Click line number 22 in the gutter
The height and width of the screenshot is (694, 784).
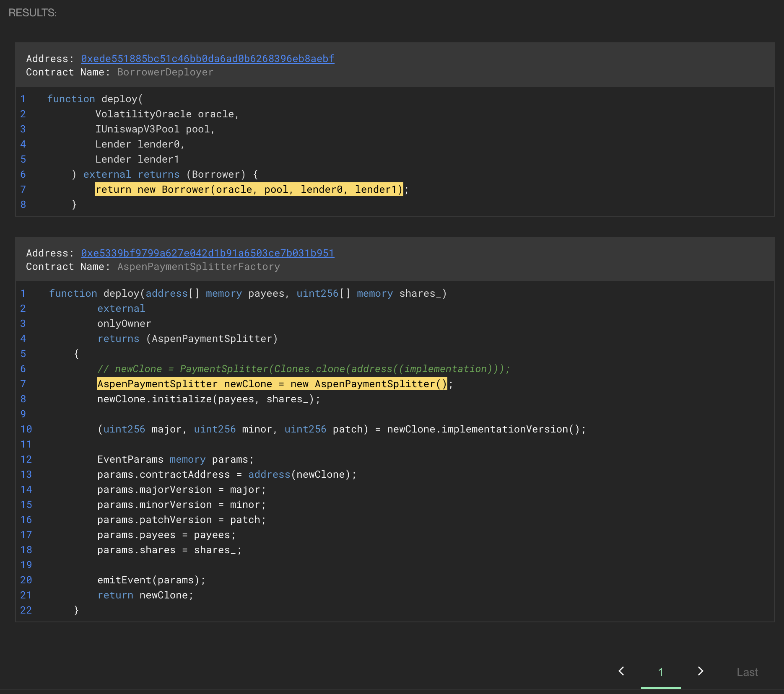[26, 610]
